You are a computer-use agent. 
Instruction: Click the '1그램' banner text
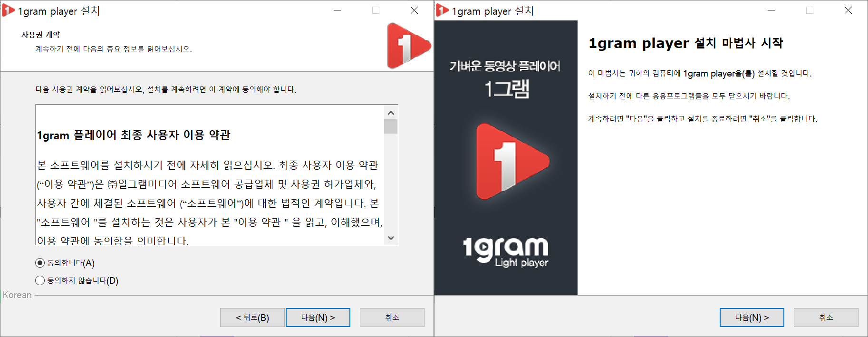pyautogui.click(x=507, y=89)
